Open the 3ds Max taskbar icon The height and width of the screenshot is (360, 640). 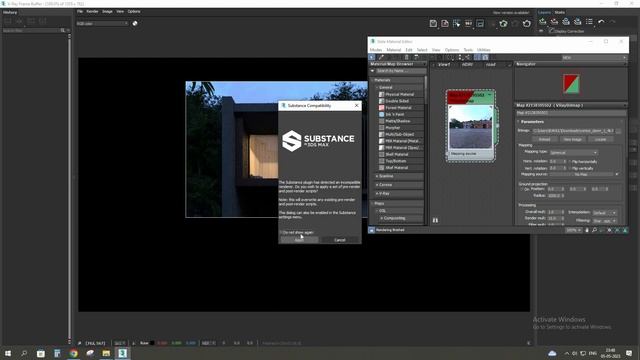click(122, 353)
